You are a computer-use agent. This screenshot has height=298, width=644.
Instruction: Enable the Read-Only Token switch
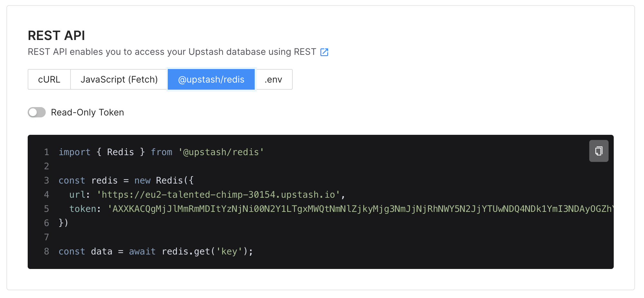point(37,112)
